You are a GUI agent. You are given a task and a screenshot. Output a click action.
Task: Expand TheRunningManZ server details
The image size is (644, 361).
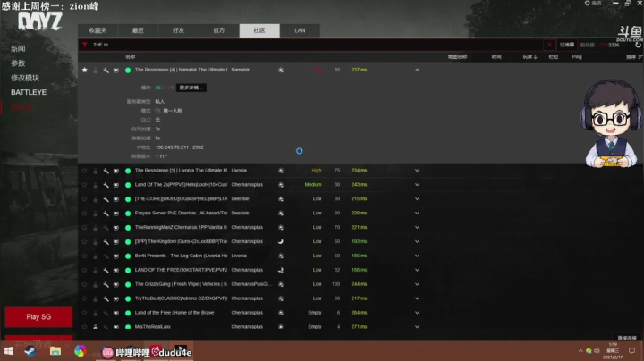coord(417,228)
